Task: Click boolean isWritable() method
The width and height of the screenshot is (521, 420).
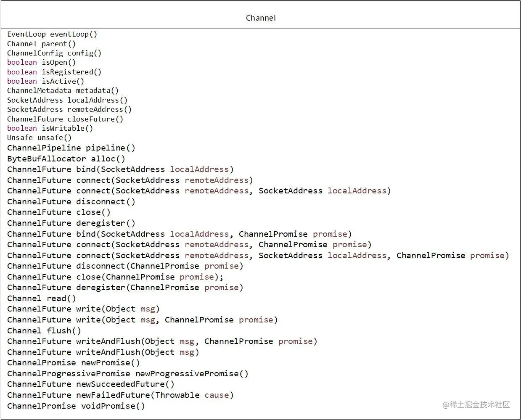Action: [x=50, y=128]
